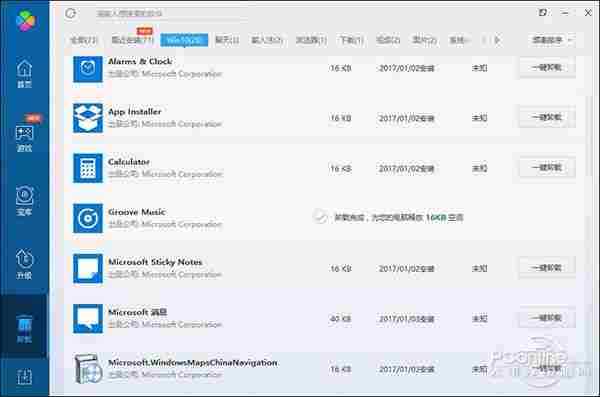Open the games section with the NEW badge
This screenshot has height=397, width=600.
tap(24, 138)
